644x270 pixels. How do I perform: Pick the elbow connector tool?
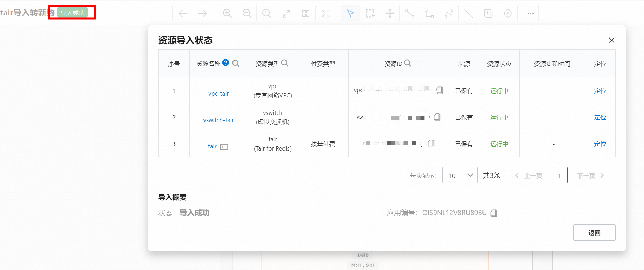pos(429,13)
